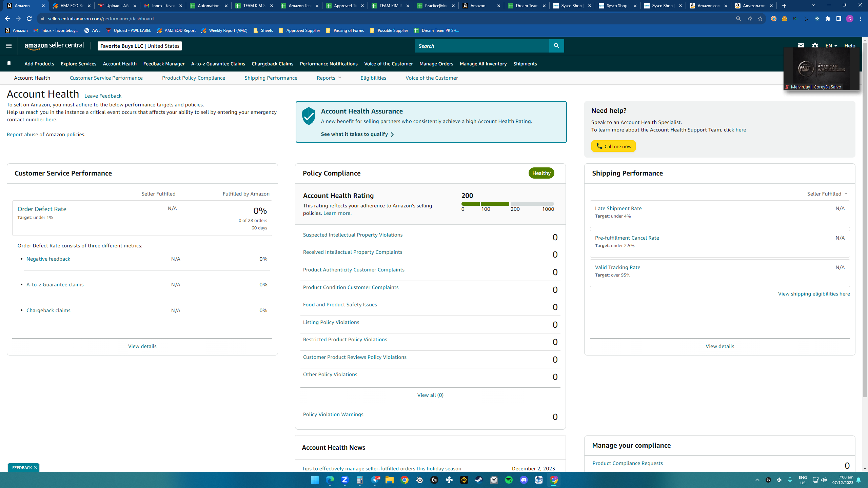Click the browser back arrow
The width and height of the screenshot is (868, 488).
pyautogui.click(x=7, y=19)
